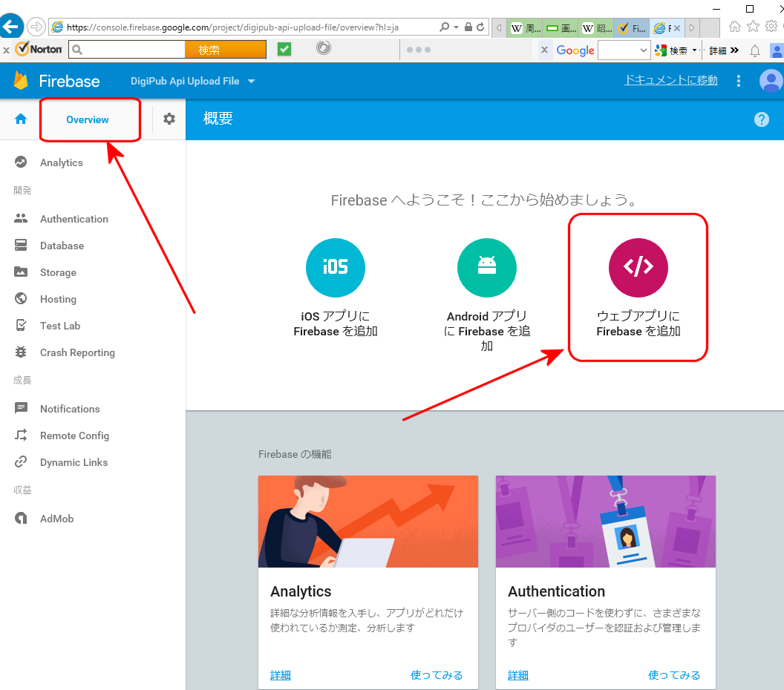Click the Database sidebar icon

pyautogui.click(x=21, y=245)
